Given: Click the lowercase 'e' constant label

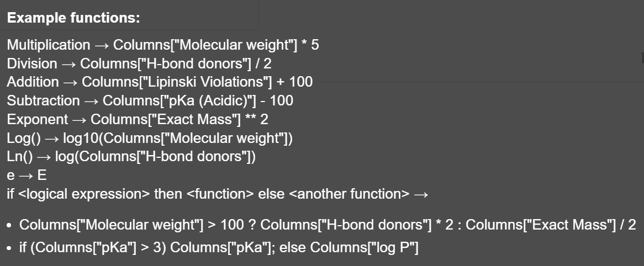Looking at the screenshot, I should 10,175.
